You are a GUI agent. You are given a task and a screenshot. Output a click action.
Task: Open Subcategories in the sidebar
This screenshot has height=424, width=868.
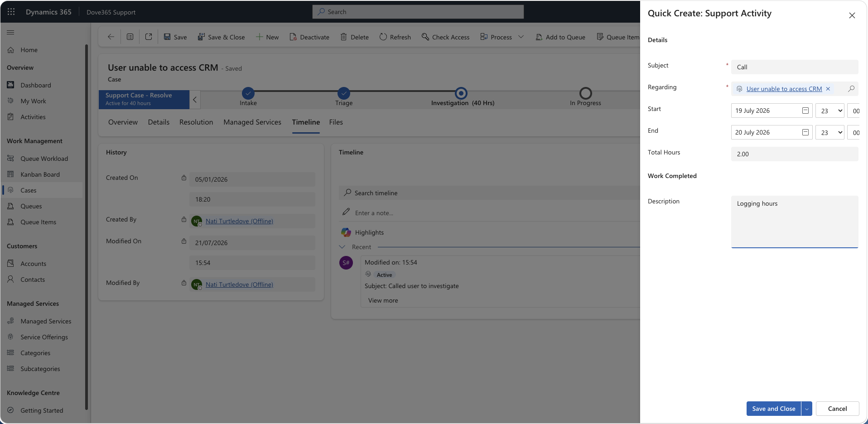[x=43, y=369]
